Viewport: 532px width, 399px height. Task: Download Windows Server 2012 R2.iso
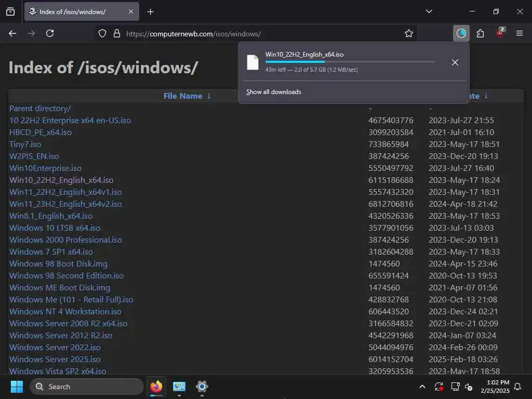tap(61, 335)
